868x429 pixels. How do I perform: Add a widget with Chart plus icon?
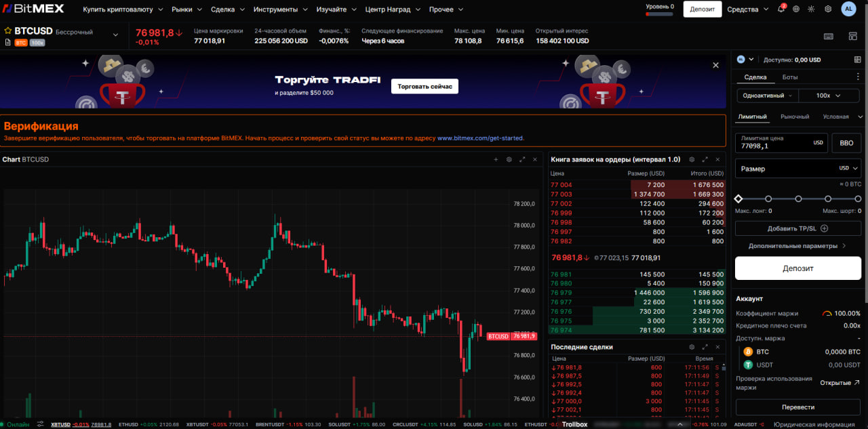[496, 159]
